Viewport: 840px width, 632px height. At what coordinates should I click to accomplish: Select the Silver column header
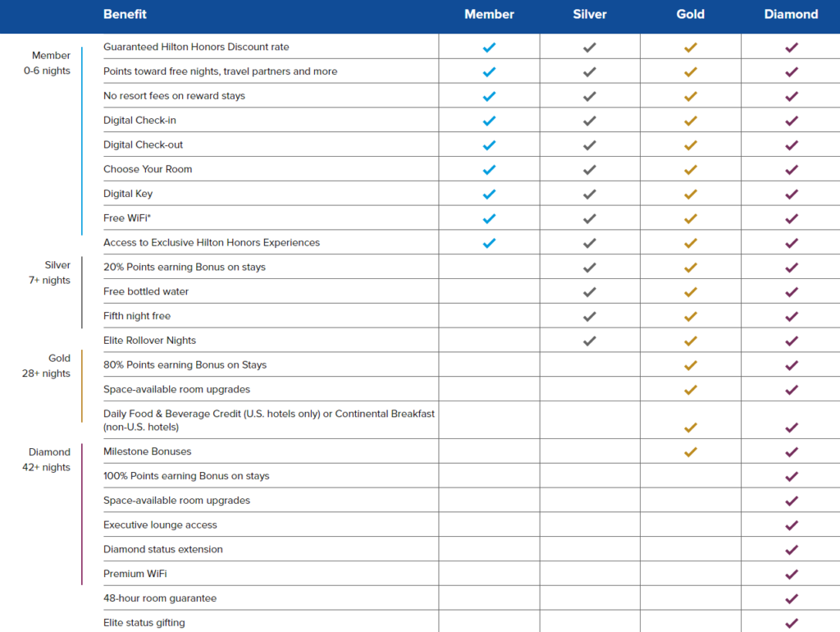click(x=589, y=15)
